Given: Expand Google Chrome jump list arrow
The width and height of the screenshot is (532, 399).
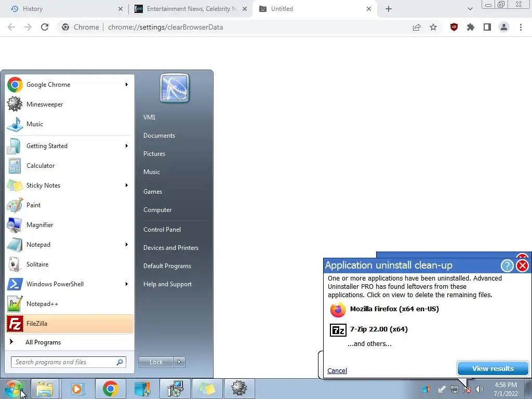Looking at the screenshot, I should tap(127, 85).
